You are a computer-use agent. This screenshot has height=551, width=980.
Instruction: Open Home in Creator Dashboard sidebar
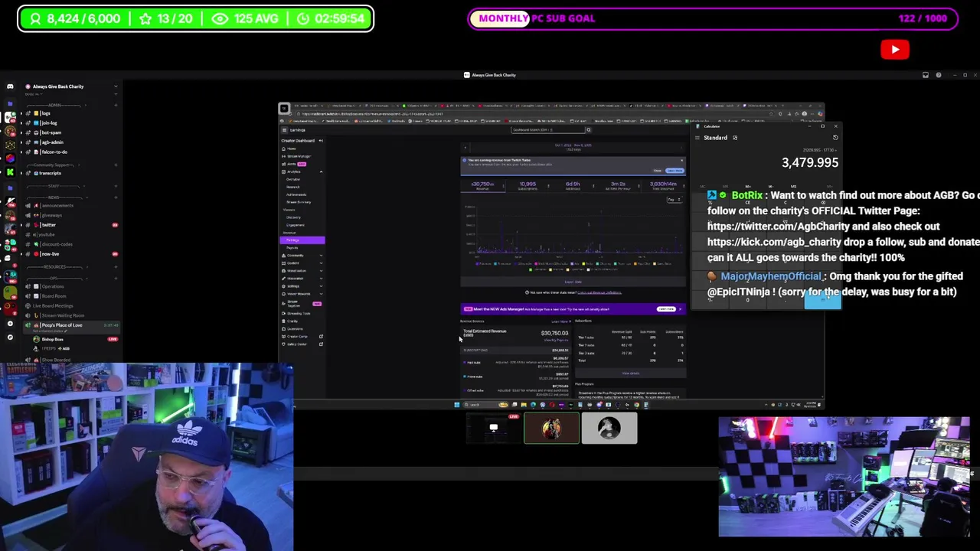tap(291, 148)
